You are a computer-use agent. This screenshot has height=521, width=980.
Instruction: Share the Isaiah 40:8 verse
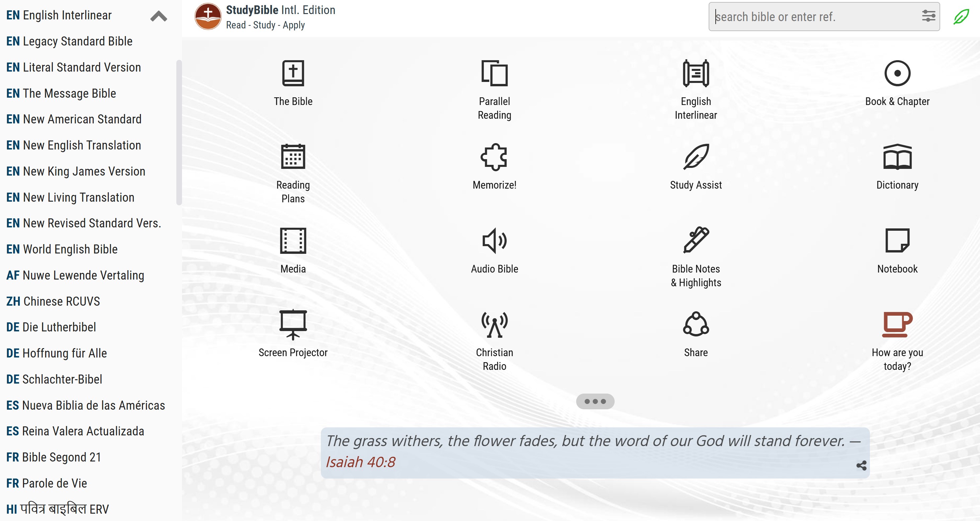[x=862, y=465]
